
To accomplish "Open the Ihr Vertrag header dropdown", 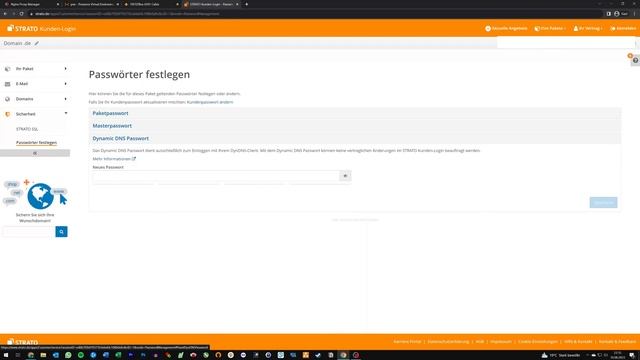I will tap(588, 29).
